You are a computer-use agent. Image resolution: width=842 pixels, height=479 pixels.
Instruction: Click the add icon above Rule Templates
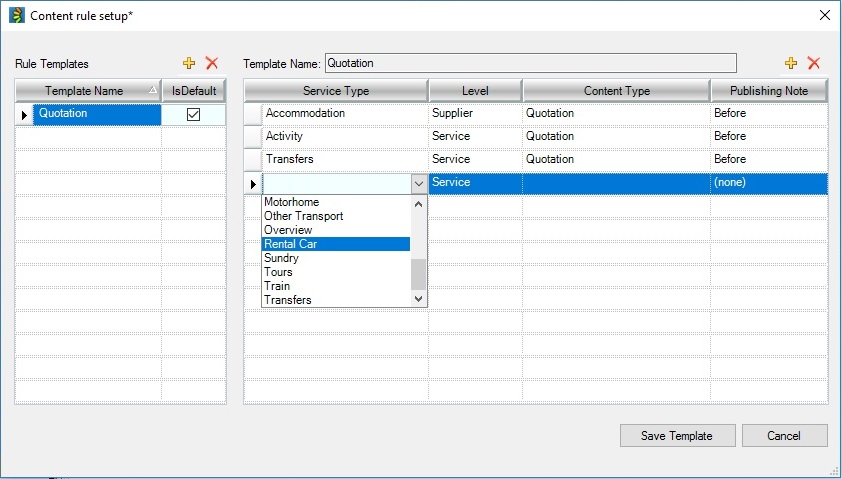190,63
